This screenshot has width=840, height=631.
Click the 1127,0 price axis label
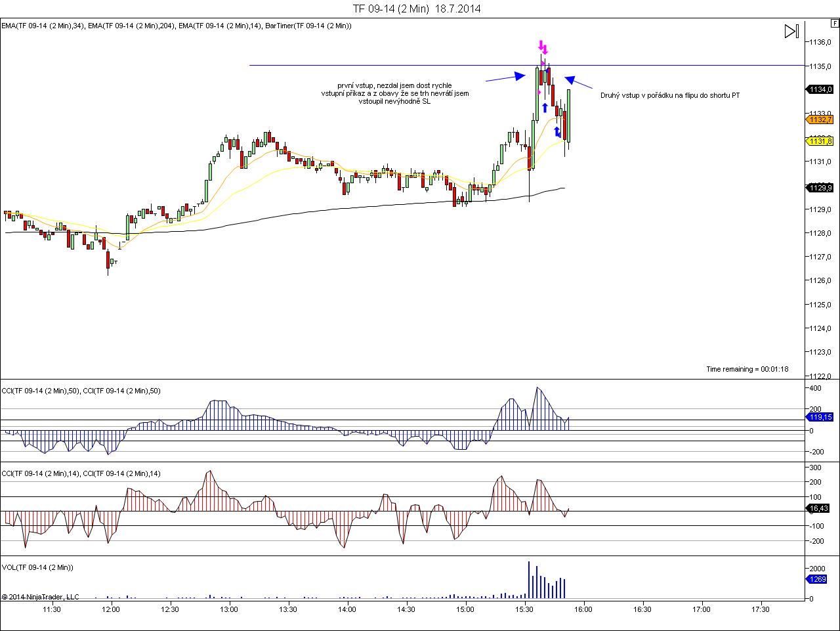click(820, 257)
